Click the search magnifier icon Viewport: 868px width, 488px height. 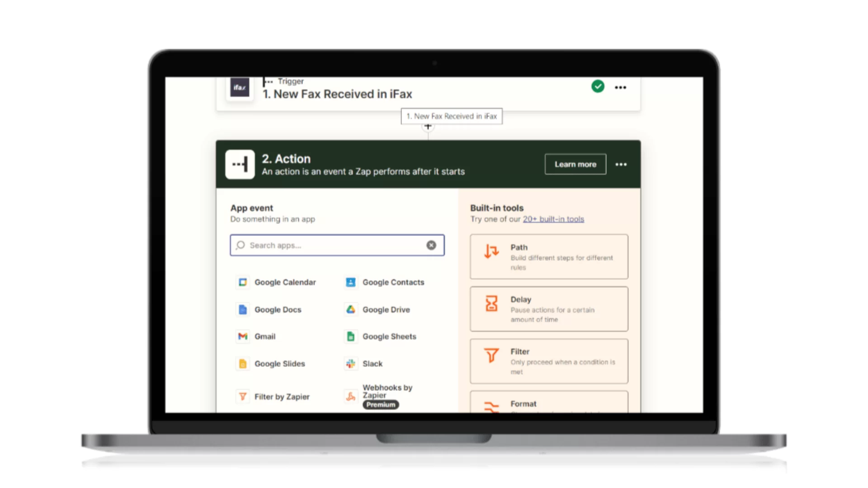click(241, 245)
